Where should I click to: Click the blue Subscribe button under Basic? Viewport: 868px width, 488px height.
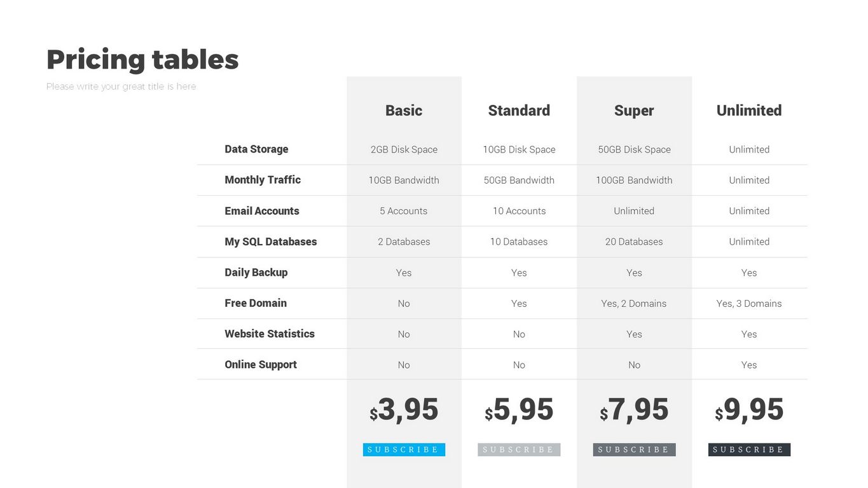(x=404, y=450)
